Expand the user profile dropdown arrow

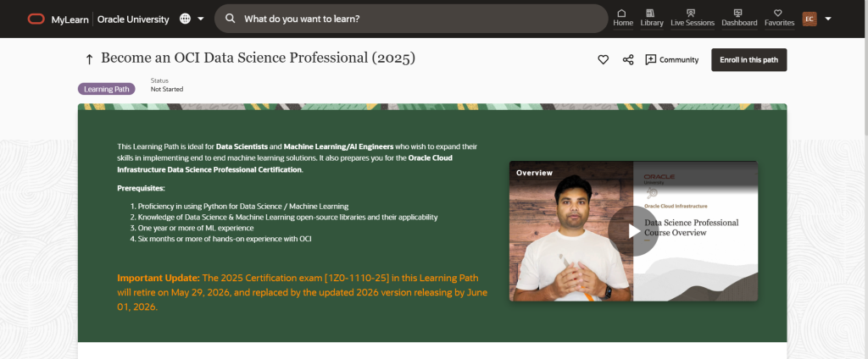828,19
